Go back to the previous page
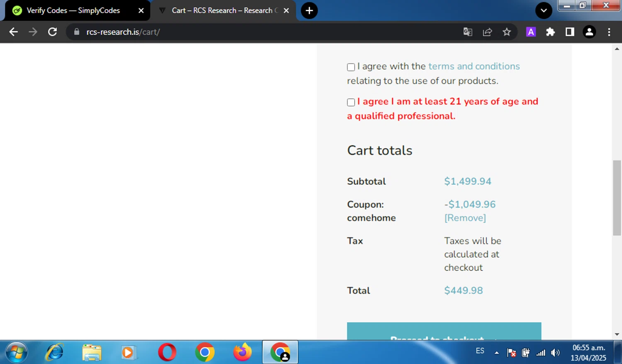Image resolution: width=622 pixels, height=364 pixels. (13, 32)
